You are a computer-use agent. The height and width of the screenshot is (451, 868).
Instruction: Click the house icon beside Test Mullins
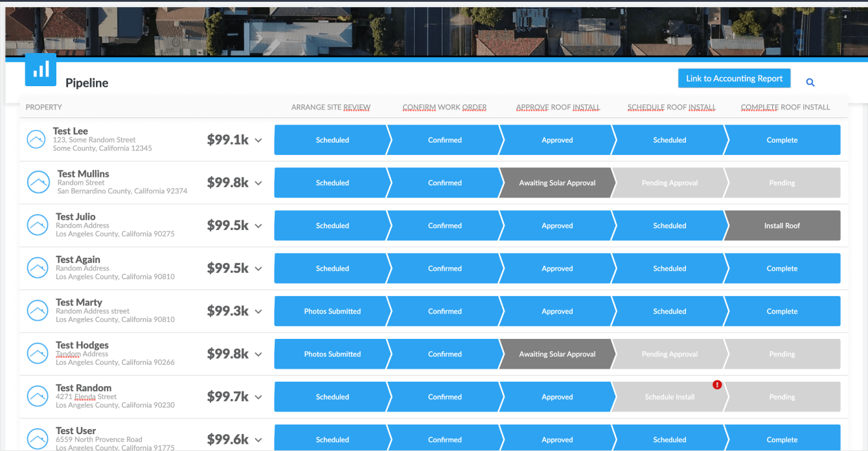coord(38,183)
